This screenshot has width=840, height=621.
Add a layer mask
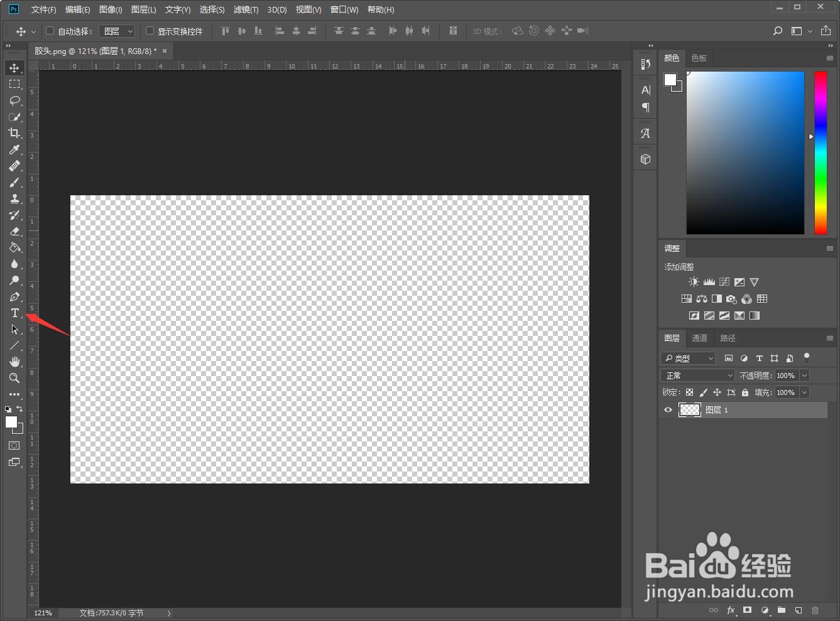pos(747,610)
